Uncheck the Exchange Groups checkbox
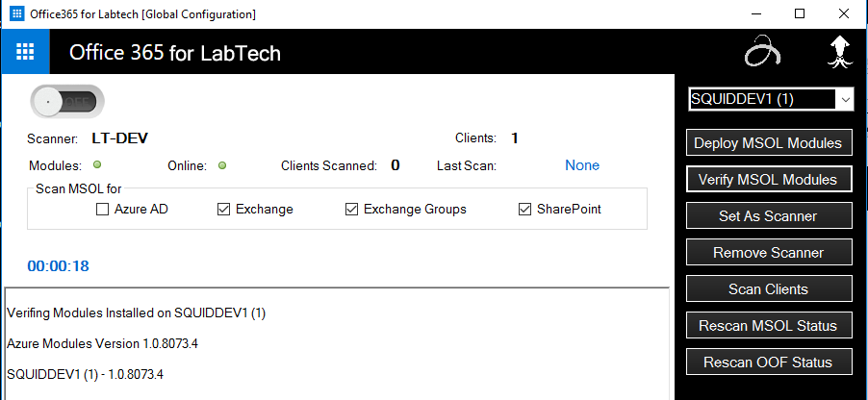This screenshot has width=868, height=400. pyautogui.click(x=351, y=209)
